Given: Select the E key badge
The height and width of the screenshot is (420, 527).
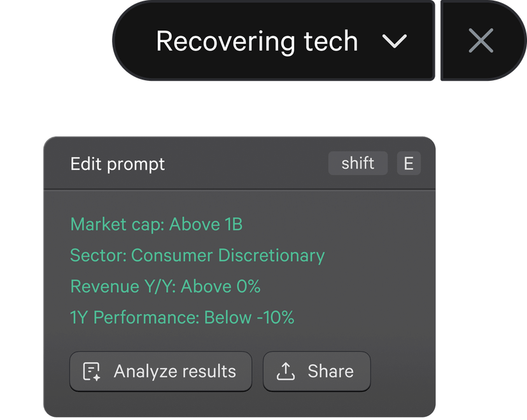Looking at the screenshot, I should 409,164.
